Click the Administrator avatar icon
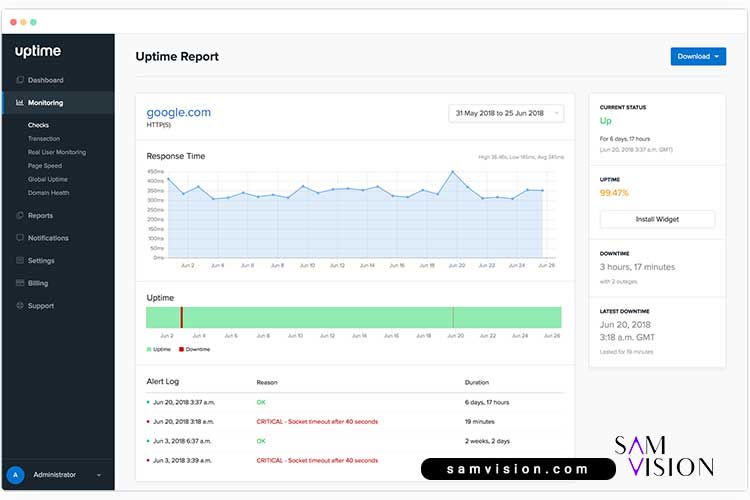This screenshot has width=750, height=500. [15, 475]
